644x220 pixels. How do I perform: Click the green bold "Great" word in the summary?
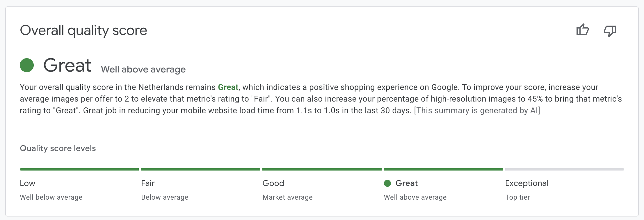point(228,87)
